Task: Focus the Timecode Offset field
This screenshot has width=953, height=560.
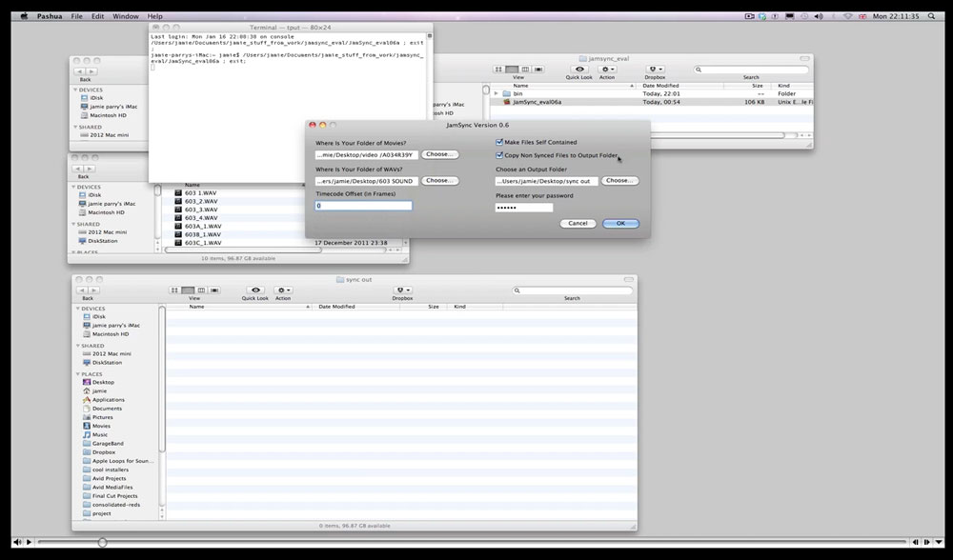Action: pyautogui.click(x=363, y=206)
